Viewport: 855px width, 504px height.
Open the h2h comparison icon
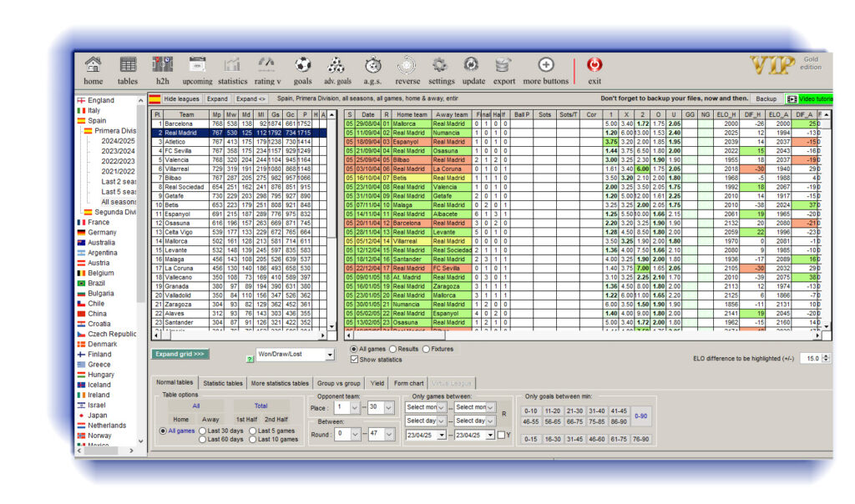coord(163,65)
